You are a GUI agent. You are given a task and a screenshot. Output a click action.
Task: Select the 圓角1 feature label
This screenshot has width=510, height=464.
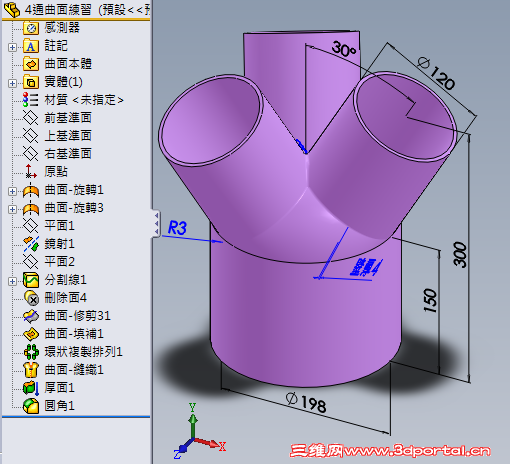(x=60, y=406)
